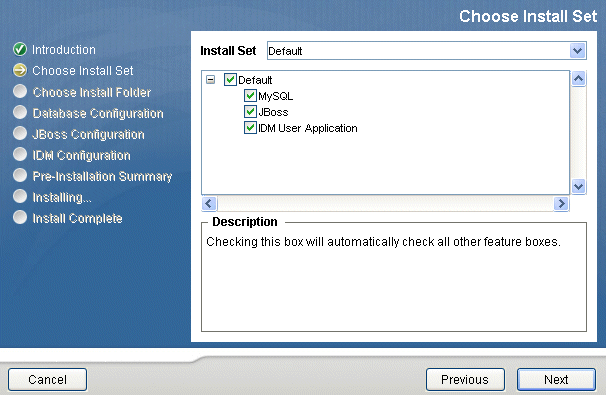The width and height of the screenshot is (606, 395).
Task: Collapse the Default tree node
Action: (210, 80)
